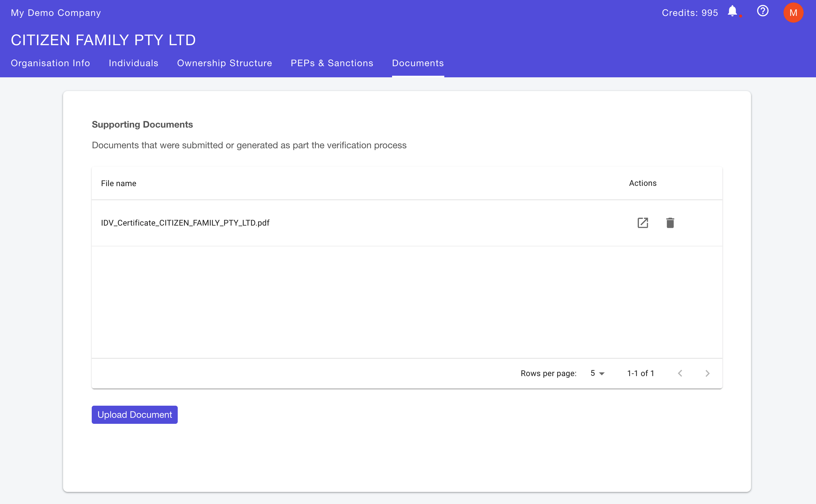
Task: Open the user avatar M menu
Action: pos(793,13)
